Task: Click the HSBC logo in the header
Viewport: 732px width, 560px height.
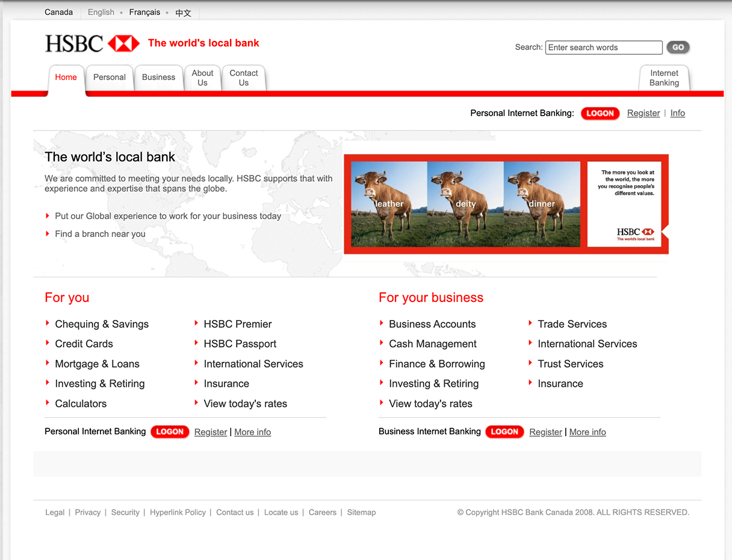Action: (x=92, y=43)
